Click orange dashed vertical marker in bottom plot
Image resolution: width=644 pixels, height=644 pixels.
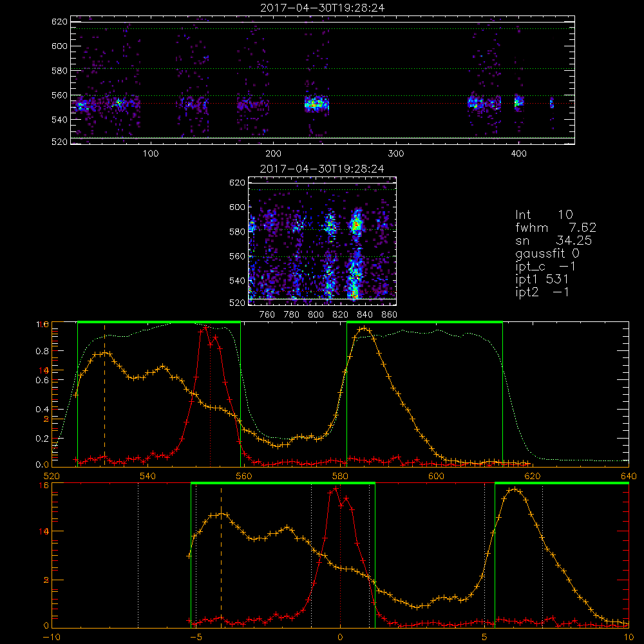pos(222,557)
